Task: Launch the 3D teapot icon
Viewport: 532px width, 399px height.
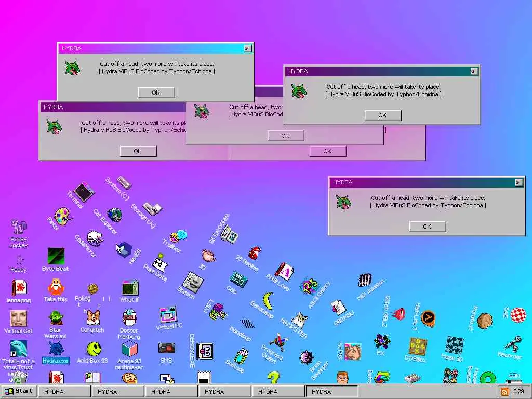Action: pos(208,255)
